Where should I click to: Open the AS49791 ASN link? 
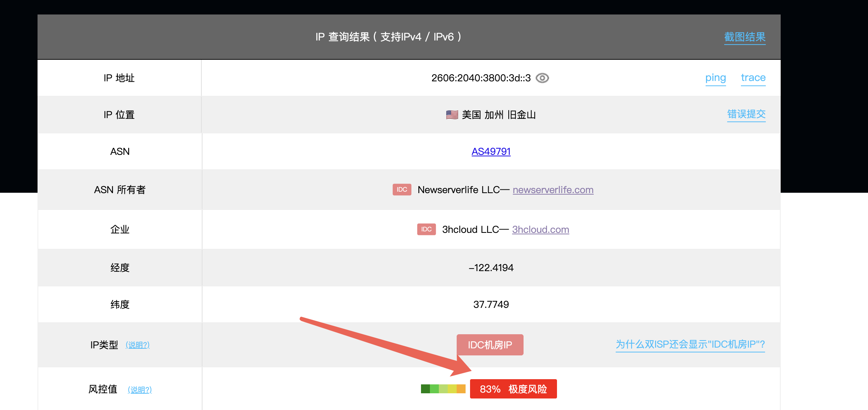(x=491, y=152)
